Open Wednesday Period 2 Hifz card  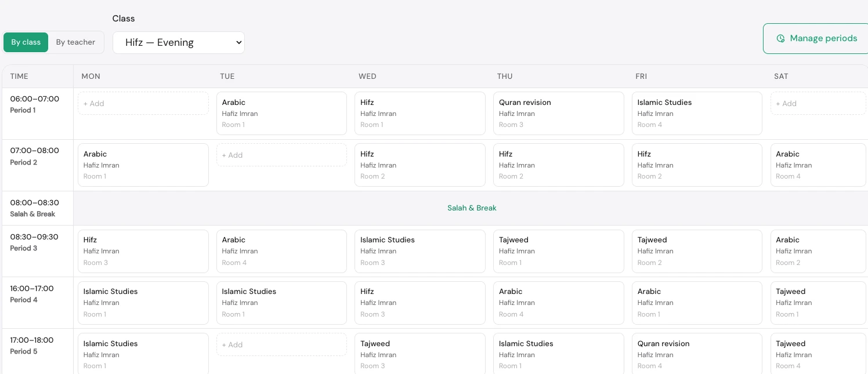(x=420, y=165)
